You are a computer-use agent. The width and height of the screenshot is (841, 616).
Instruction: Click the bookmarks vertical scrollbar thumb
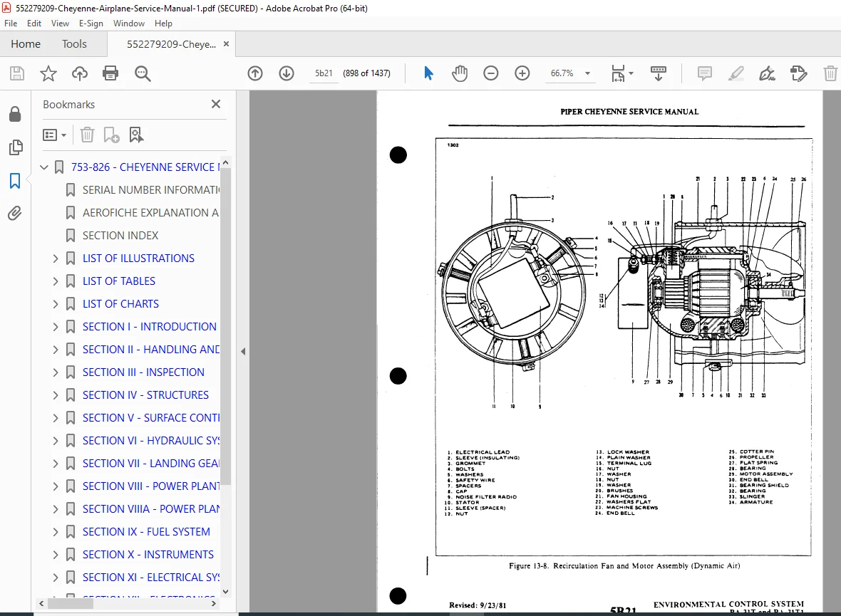[226, 326]
